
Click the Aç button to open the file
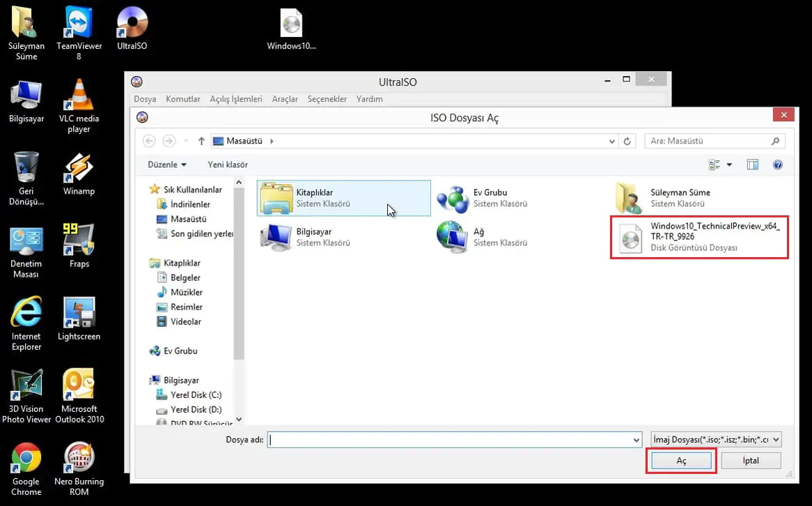point(681,460)
